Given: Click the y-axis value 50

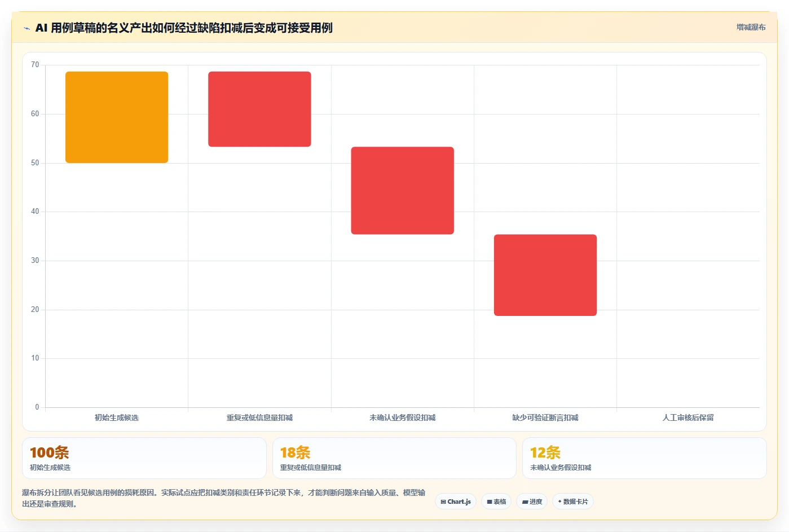Looking at the screenshot, I should 35,163.
